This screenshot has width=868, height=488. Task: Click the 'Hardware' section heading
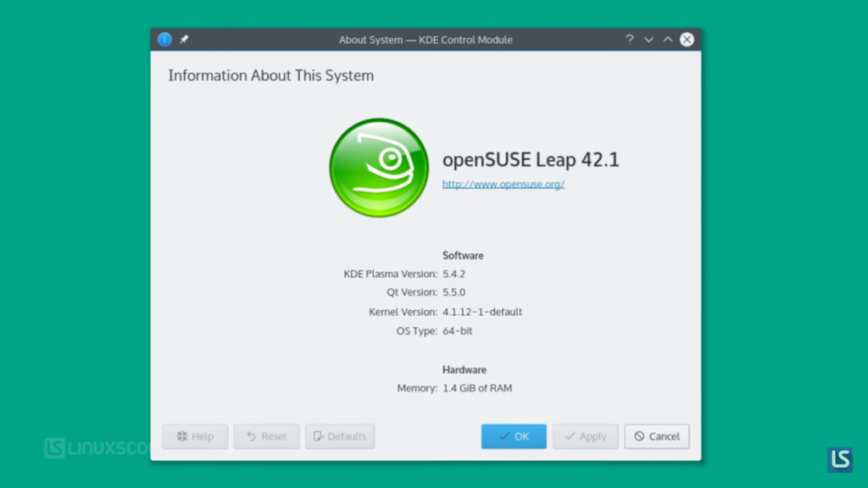pos(465,369)
